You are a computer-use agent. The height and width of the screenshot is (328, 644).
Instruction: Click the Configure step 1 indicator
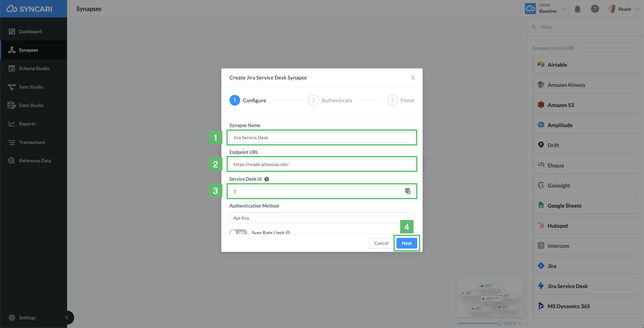(235, 100)
